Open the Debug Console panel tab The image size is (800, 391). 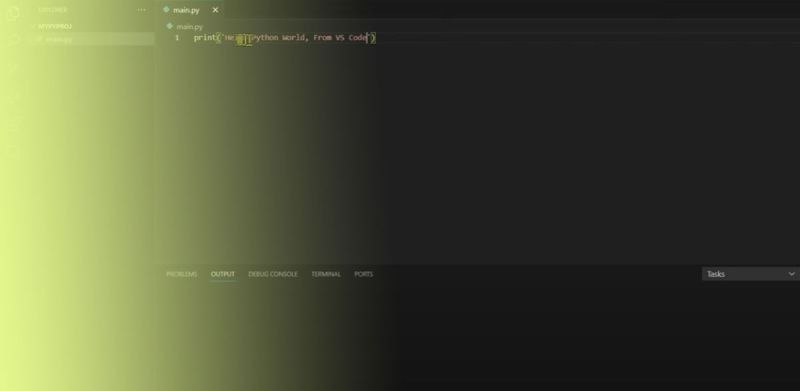coord(273,274)
